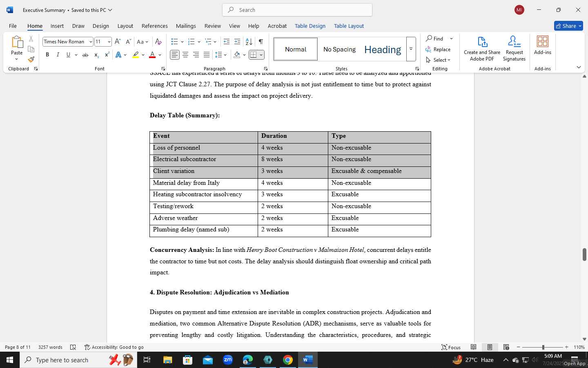Screen dimensions: 588x368
Task: Justify the paragraph text
Action: coord(207,55)
